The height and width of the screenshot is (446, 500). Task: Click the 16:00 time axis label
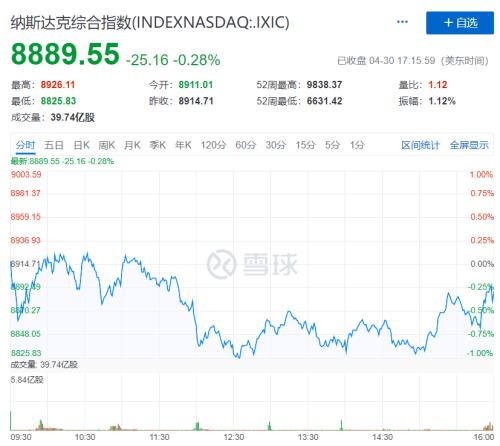(x=483, y=437)
